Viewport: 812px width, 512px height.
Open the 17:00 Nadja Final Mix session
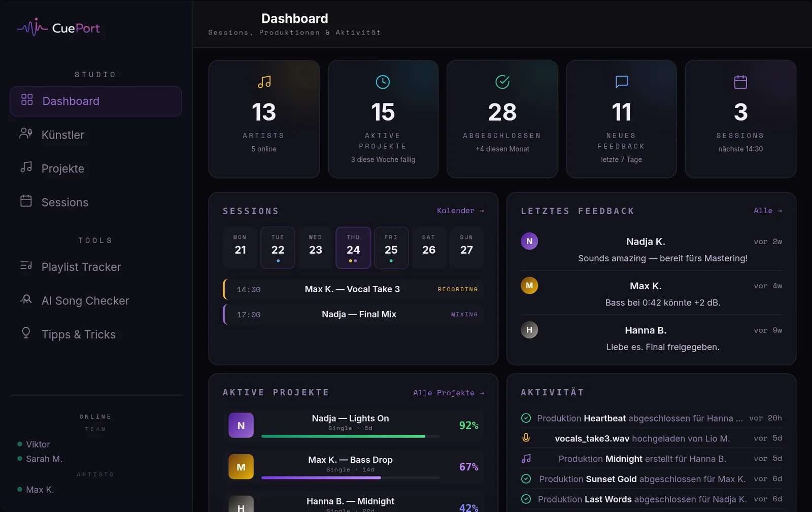pos(353,314)
